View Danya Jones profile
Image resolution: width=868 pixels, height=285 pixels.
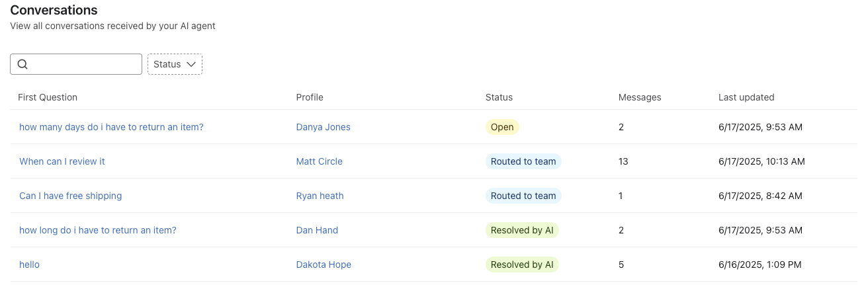(x=324, y=127)
